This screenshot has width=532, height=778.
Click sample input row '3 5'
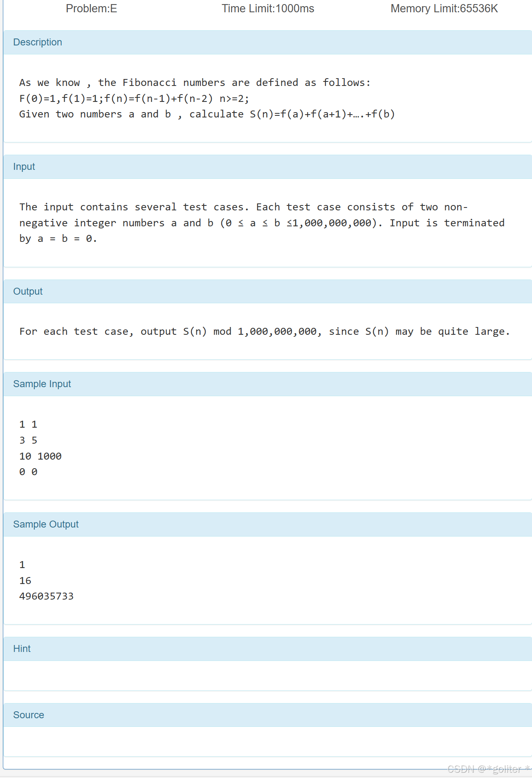28,440
